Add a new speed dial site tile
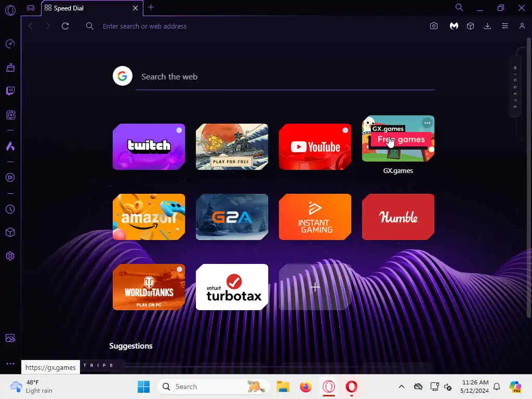 point(315,287)
